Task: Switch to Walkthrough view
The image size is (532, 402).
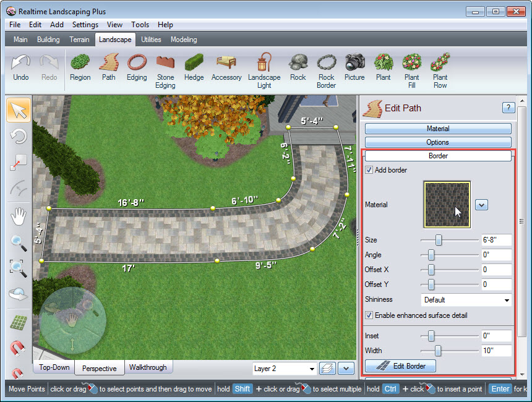Action: [148, 367]
